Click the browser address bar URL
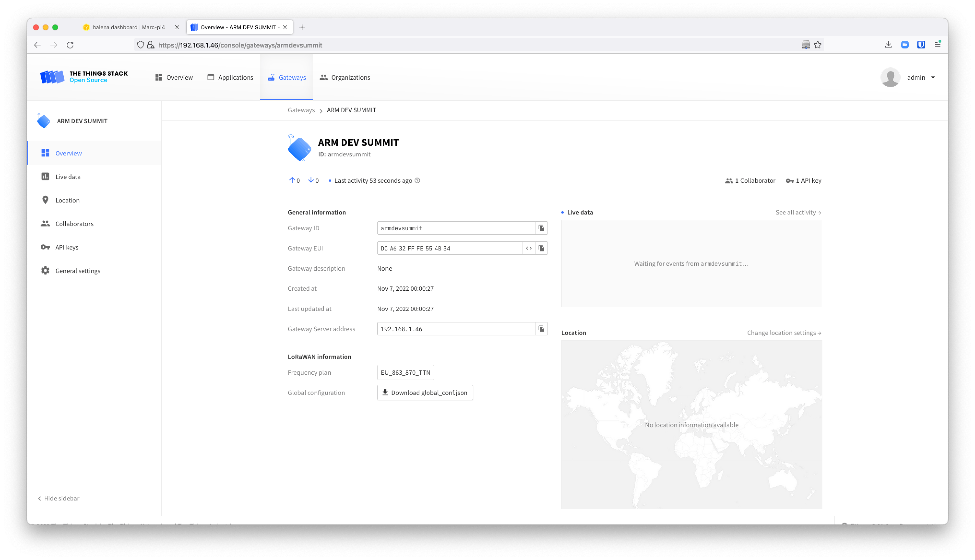This screenshot has height=560, width=975. (240, 45)
